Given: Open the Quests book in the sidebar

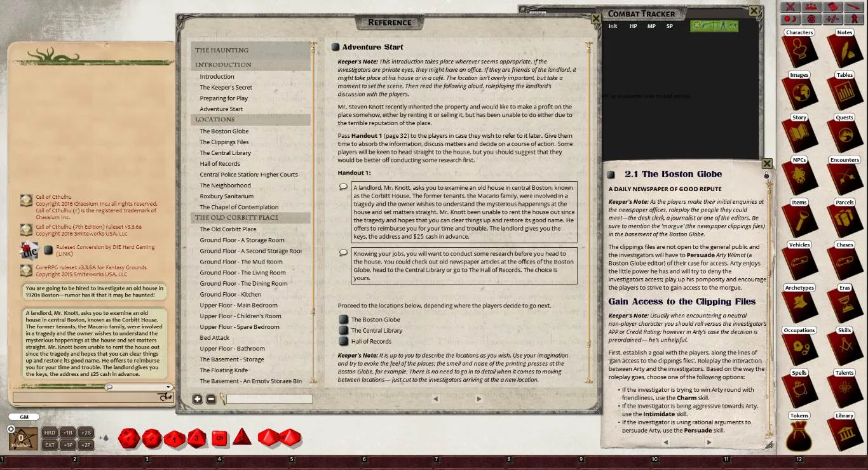Looking at the screenshot, I should [844, 134].
